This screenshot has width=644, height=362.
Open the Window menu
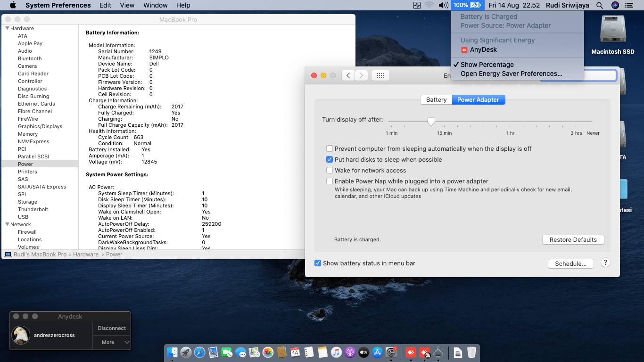[156, 5]
